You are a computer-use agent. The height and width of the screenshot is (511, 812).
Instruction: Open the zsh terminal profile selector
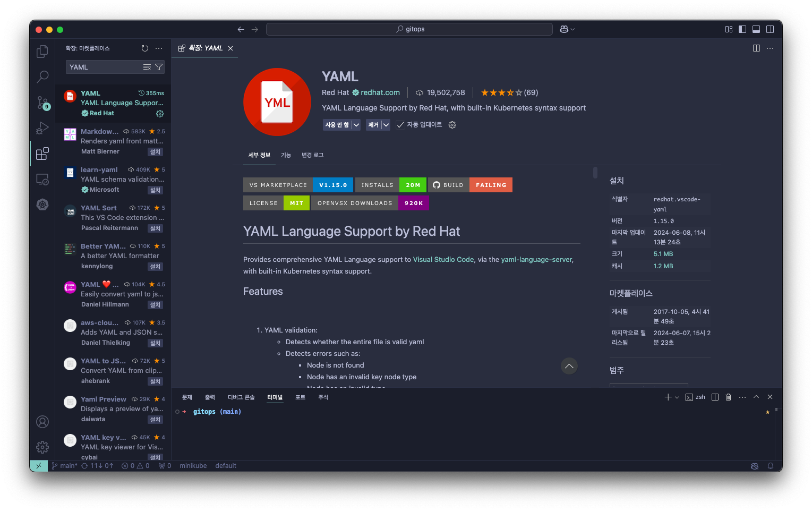(695, 397)
